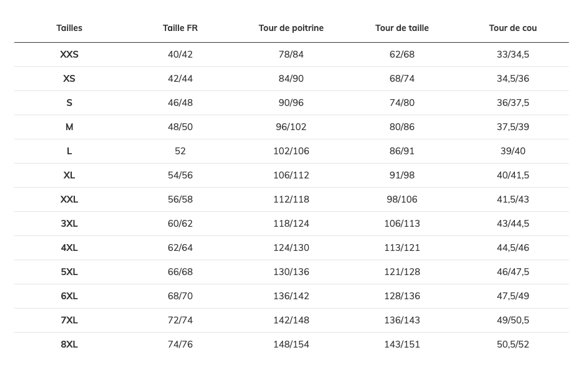Viewport: 588px width, 368px height.
Task: Click the 3XL size label
Action: [69, 224]
